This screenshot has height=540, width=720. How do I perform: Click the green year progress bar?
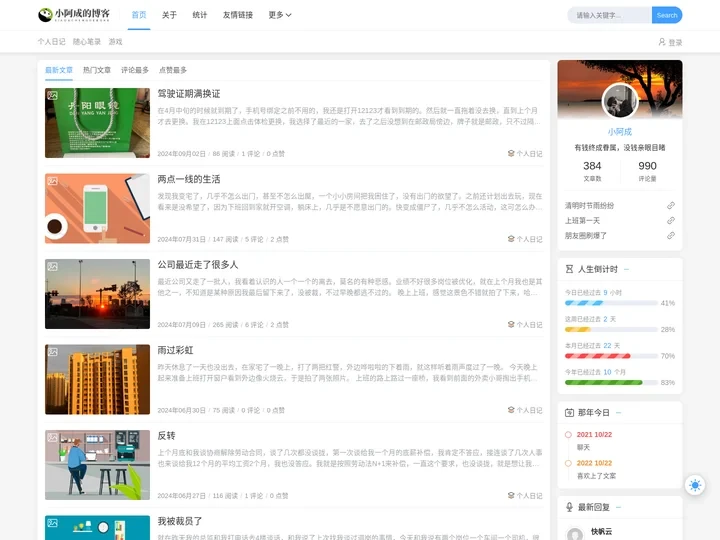coord(611,382)
